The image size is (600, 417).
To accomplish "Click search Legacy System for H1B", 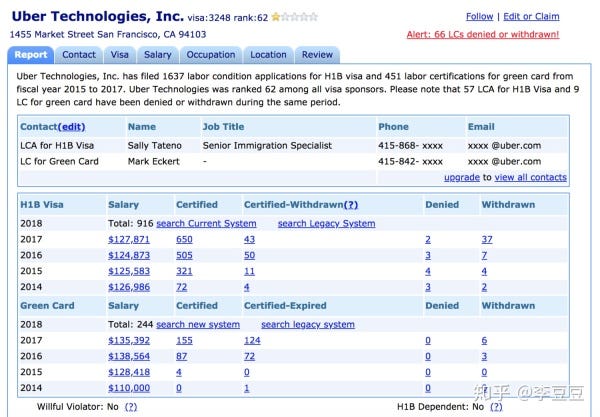I will click(x=326, y=223).
